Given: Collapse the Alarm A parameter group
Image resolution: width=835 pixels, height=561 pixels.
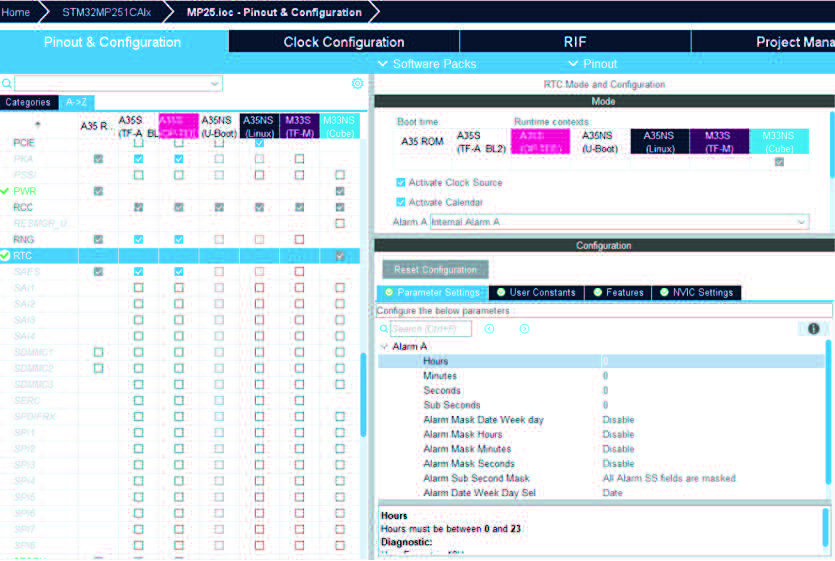Looking at the screenshot, I should [x=384, y=346].
